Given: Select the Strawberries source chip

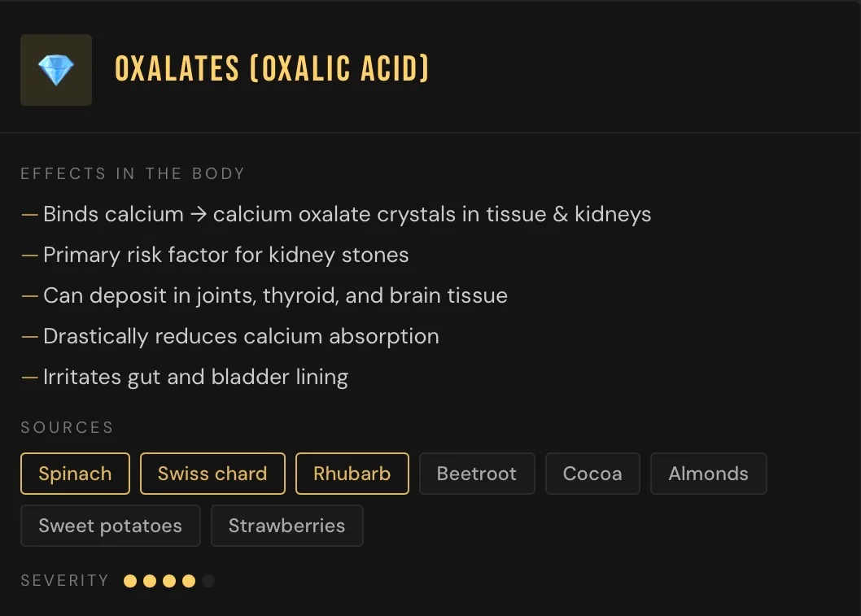Looking at the screenshot, I should tap(286, 526).
